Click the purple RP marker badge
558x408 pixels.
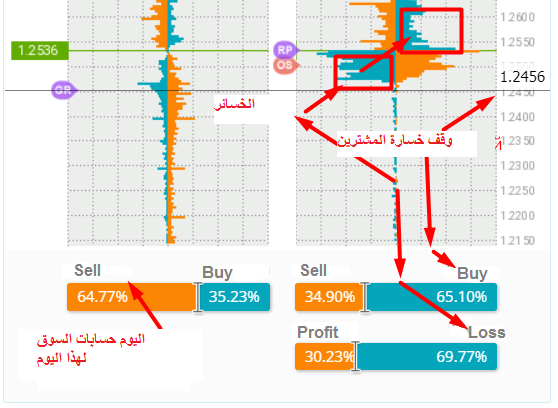pyautogui.click(x=286, y=50)
